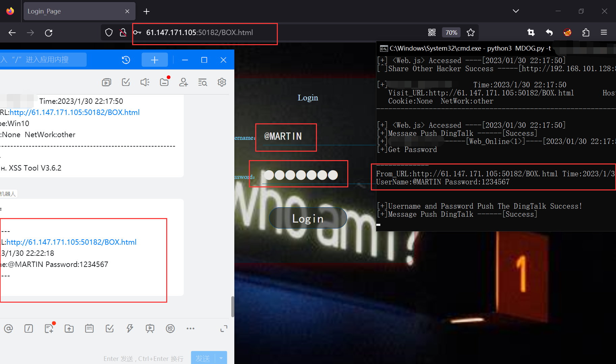The height and width of the screenshot is (364, 616).
Task: Click the robot 机器人 tag
Action: [x=8, y=194]
